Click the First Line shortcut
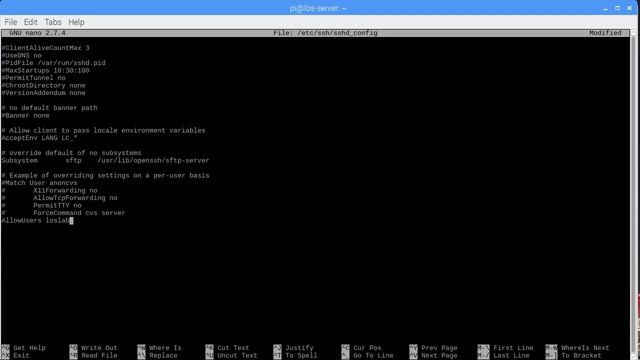 coord(506,348)
